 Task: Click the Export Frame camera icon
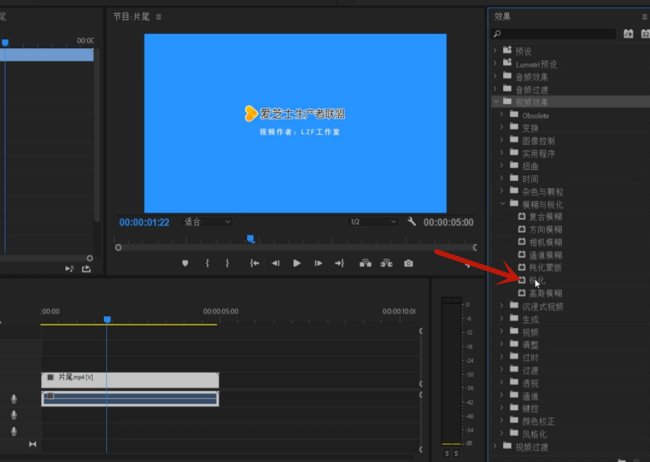pyautogui.click(x=408, y=264)
